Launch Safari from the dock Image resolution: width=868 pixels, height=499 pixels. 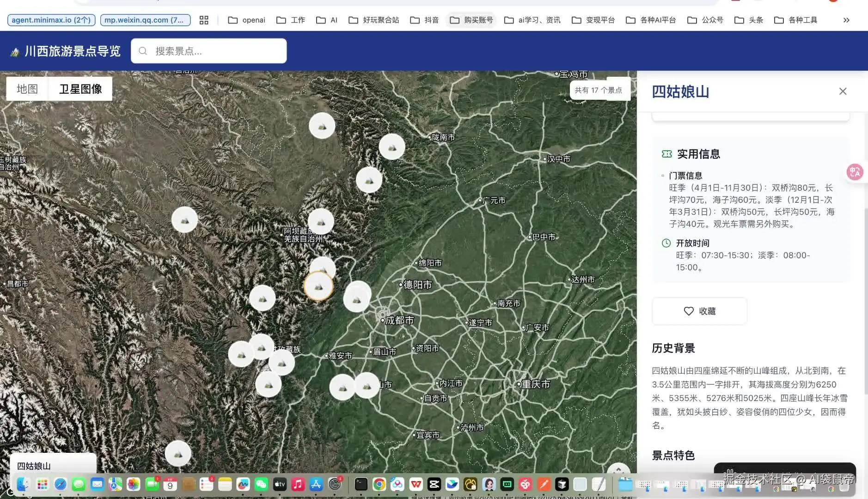click(61, 484)
